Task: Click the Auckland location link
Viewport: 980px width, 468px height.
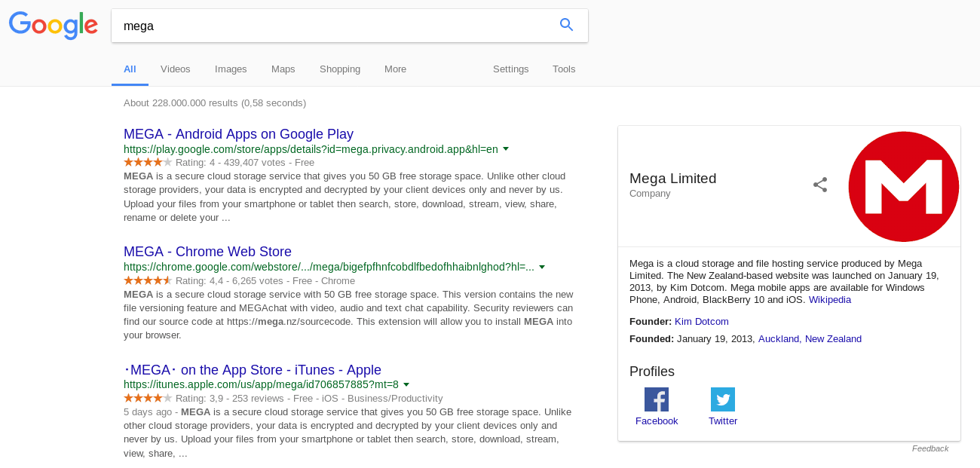Action: [x=779, y=338]
